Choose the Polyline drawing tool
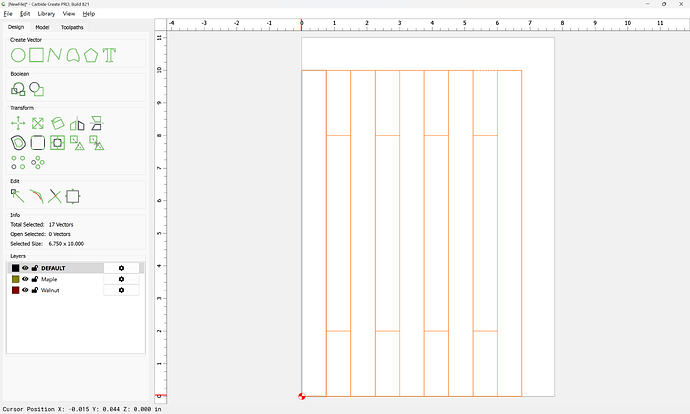Screen dimensions: 690x414 click(55, 55)
